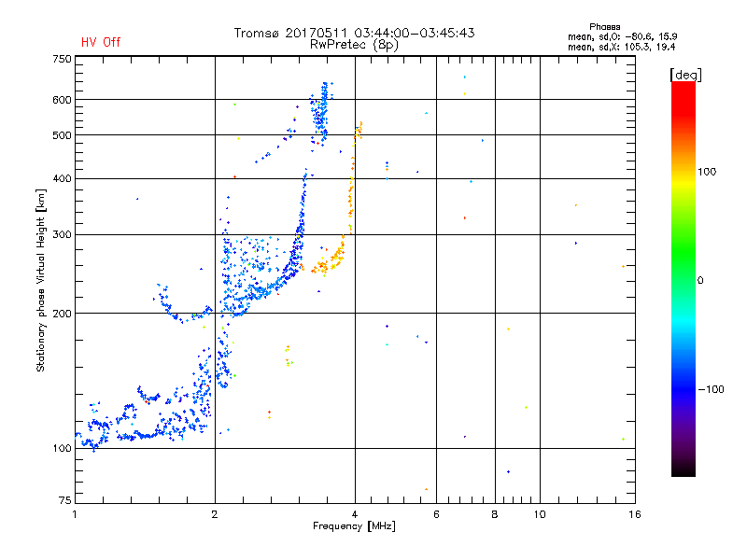
Task: Click the x-axis '8' tick label
Action: (495, 514)
